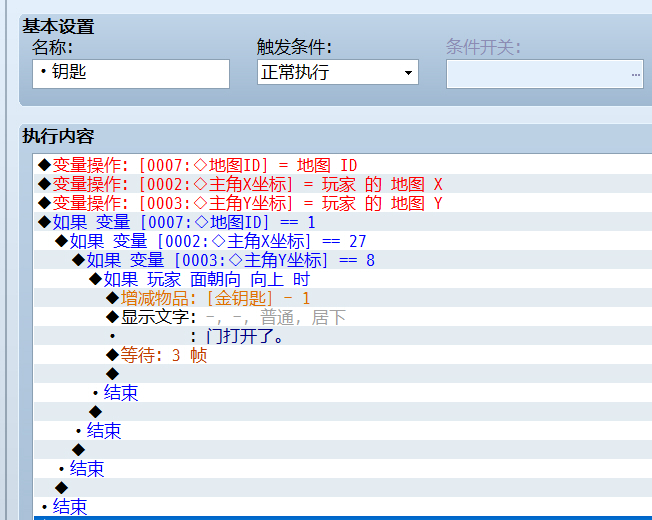This screenshot has width=652, height=520.
Task: Open the 触发条件 dropdown showing 正常执行
Action: coord(338,72)
